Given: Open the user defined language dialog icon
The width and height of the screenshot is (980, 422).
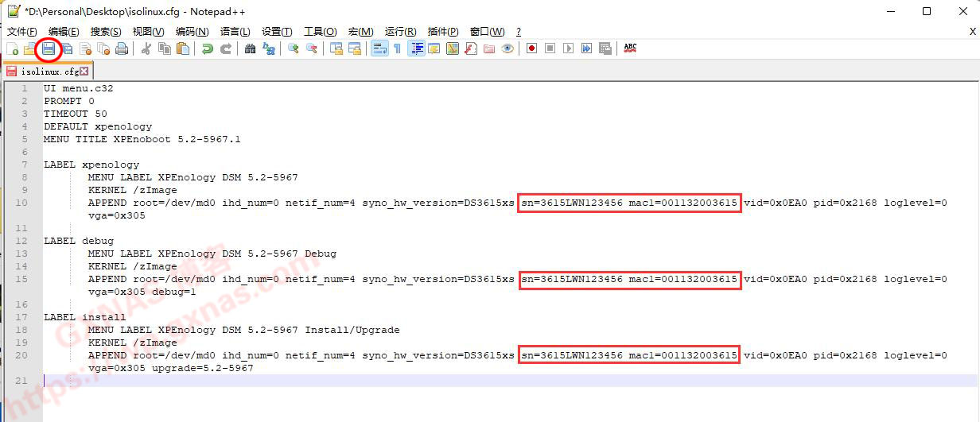Looking at the screenshot, I should (434, 48).
